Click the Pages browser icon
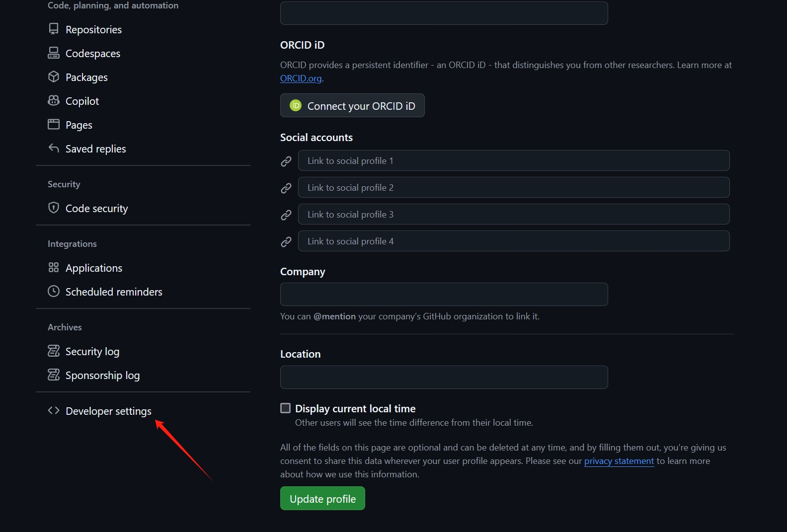Screen dimensions: 787x532 pyautogui.click(x=54, y=124)
